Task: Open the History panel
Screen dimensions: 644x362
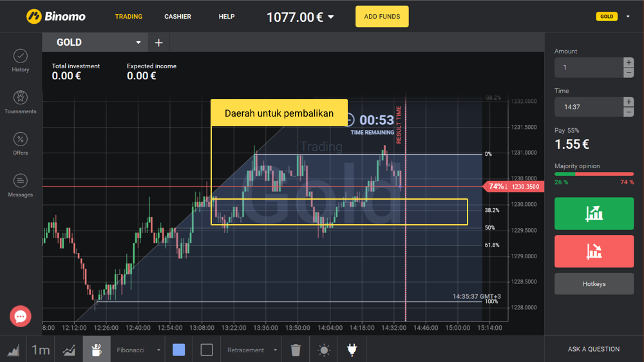Action: coord(20,61)
